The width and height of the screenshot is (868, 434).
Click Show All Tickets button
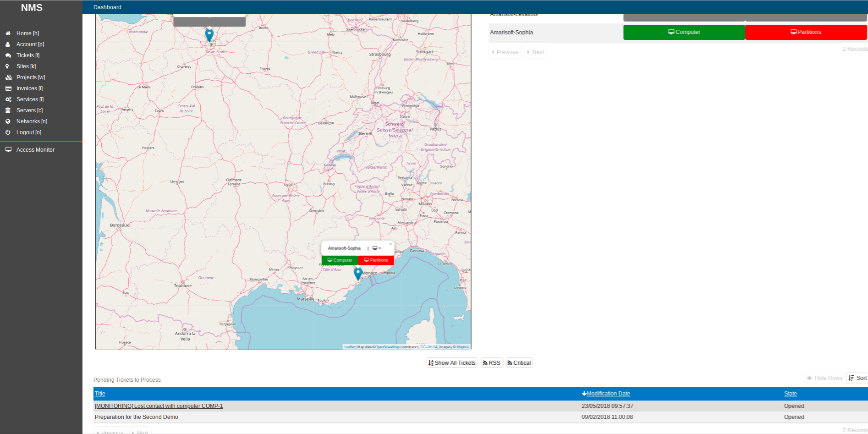[452, 363]
